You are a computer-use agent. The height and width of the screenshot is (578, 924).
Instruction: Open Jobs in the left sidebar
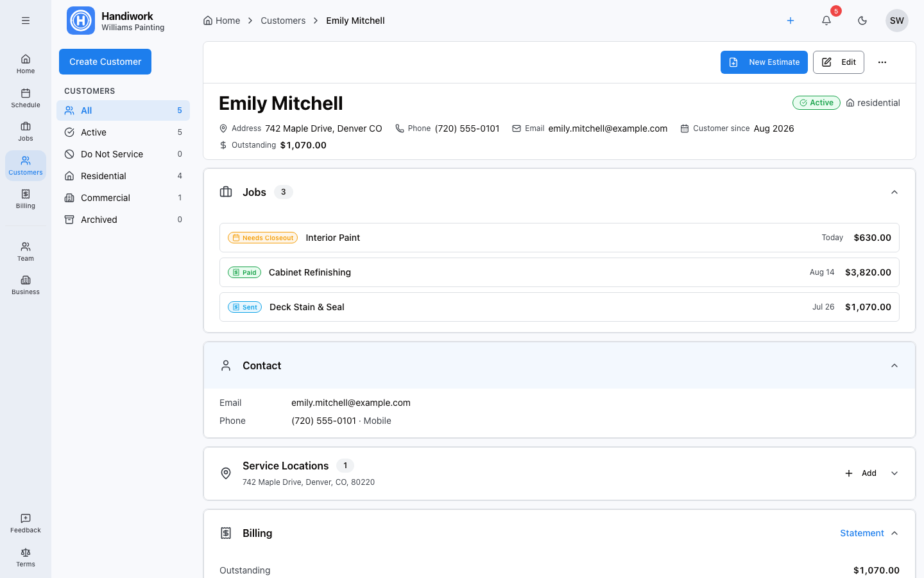pyautogui.click(x=26, y=131)
